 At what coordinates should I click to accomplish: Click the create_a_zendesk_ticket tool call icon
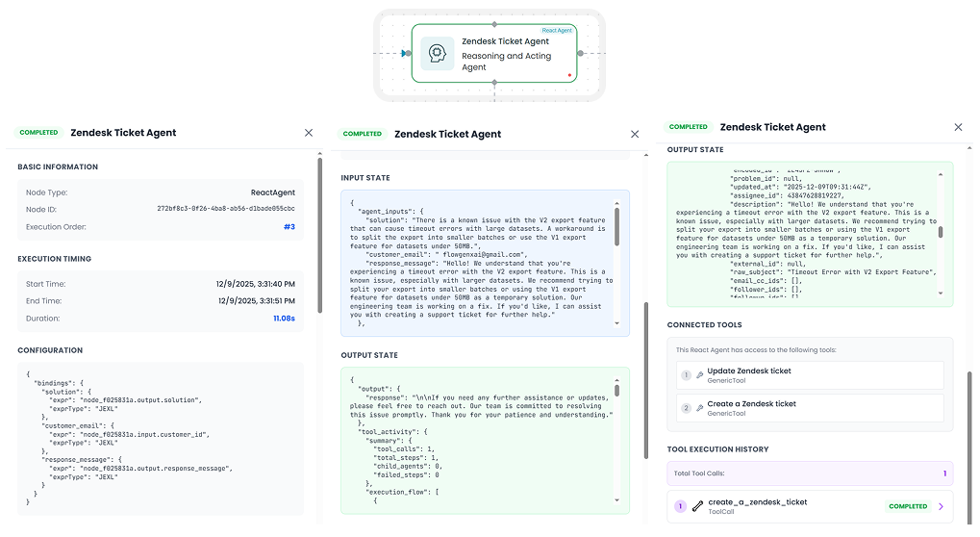click(697, 506)
